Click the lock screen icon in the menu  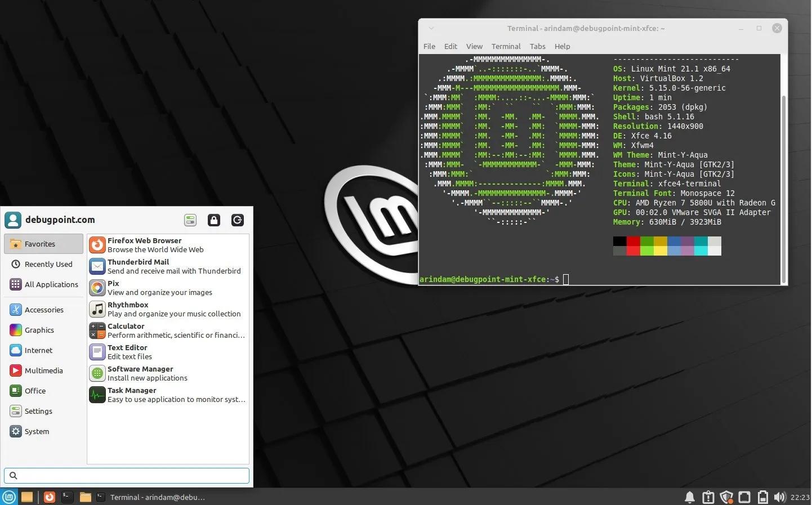(x=214, y=220)
